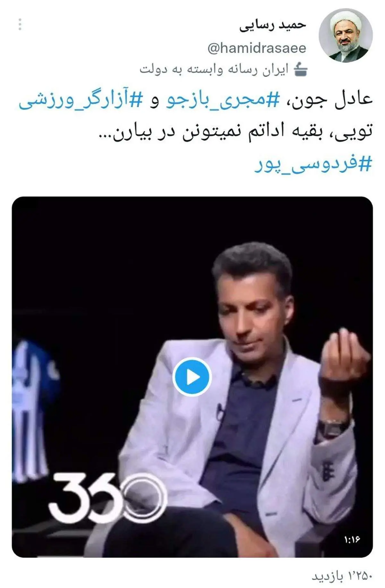This screenshot has width=385, height=588.
Task: Click the state-affiliated media podium icon
Action: (x=301, y=69)
